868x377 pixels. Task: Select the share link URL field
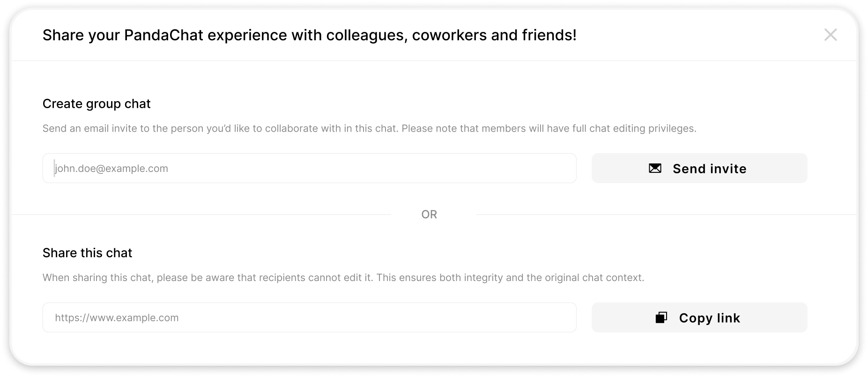(x=309, y=318)
